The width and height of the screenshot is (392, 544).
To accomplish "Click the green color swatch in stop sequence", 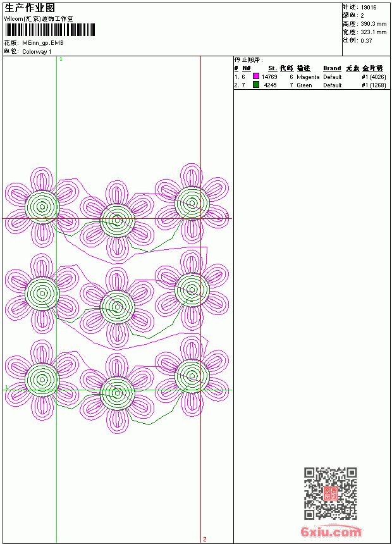I will [x=256, y=85].
